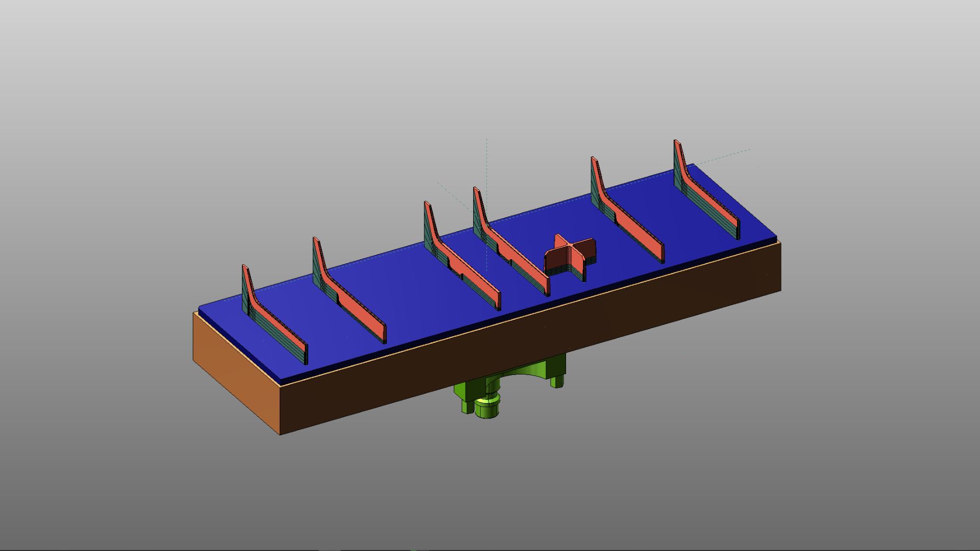Select the green bracket's right foot
This screenshot has height=551, width=980.
pyautogui.click(x=556, y=382)
